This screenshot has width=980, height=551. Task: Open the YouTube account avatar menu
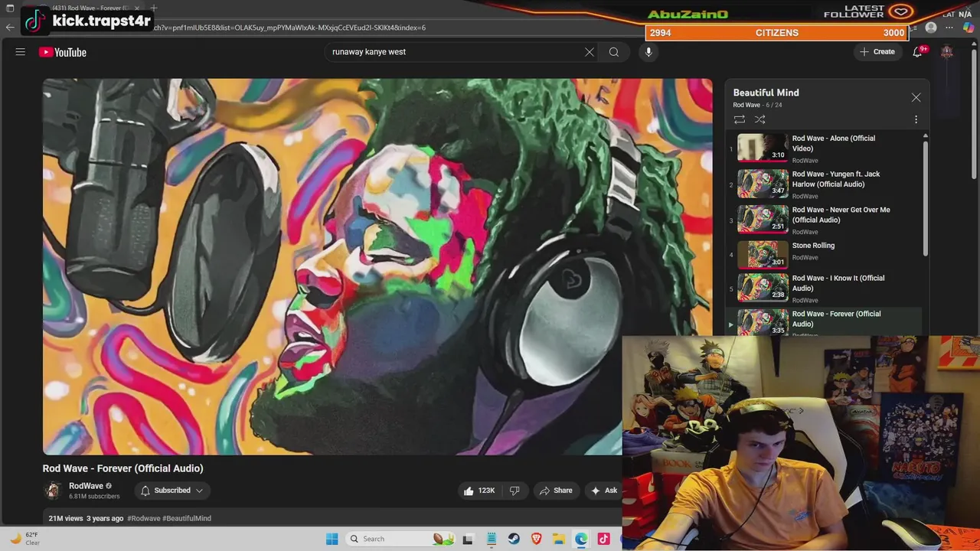[x=947, y=52]
